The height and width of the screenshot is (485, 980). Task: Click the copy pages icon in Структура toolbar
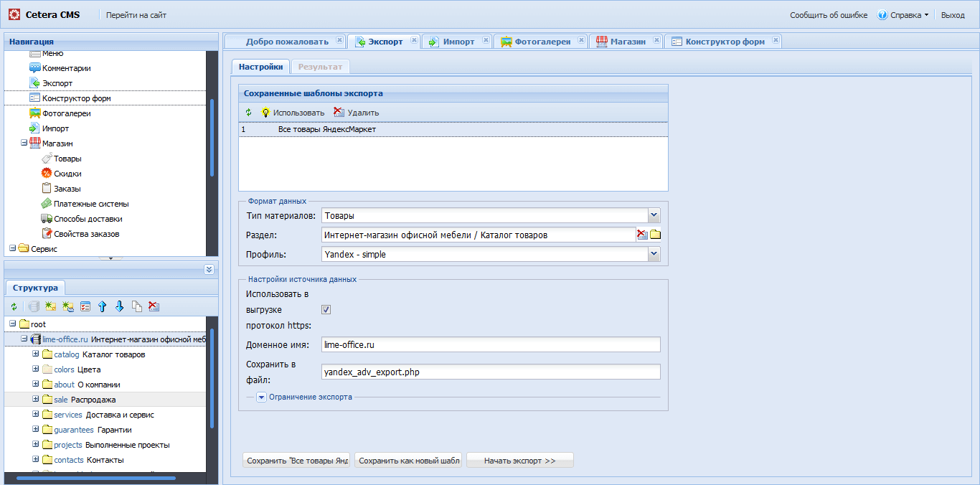coord(137,306)
